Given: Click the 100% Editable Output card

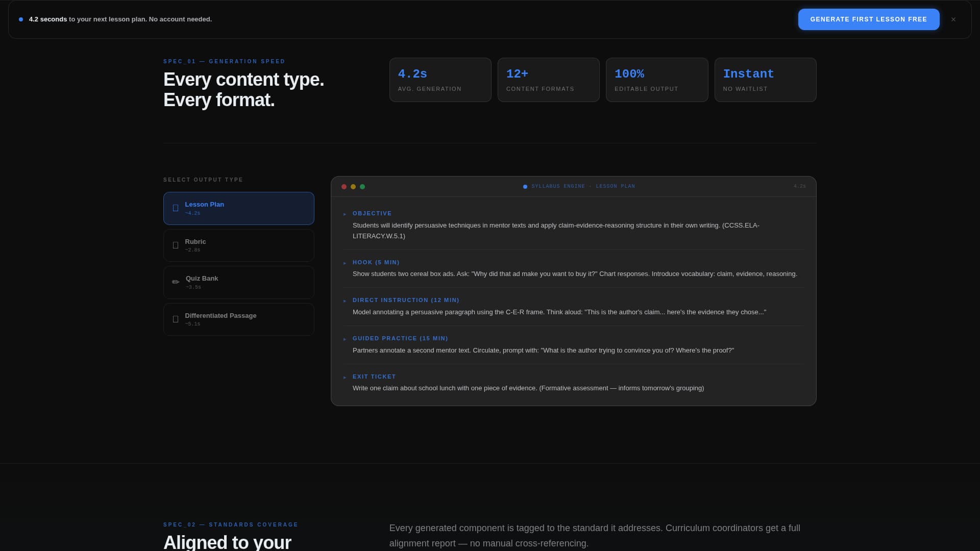Looking at the screenshot, I should click(x=657, y=80).
